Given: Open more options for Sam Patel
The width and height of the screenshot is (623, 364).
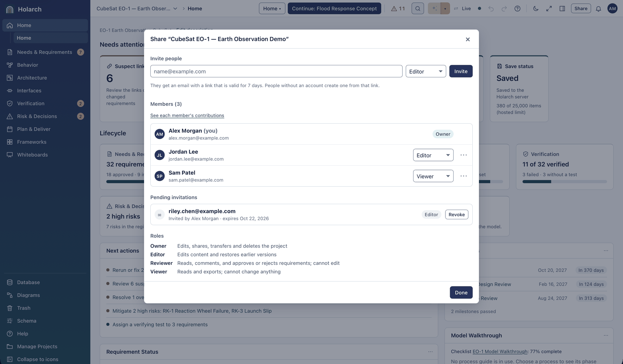Looking at the screenshot, I should click(463, 176).
